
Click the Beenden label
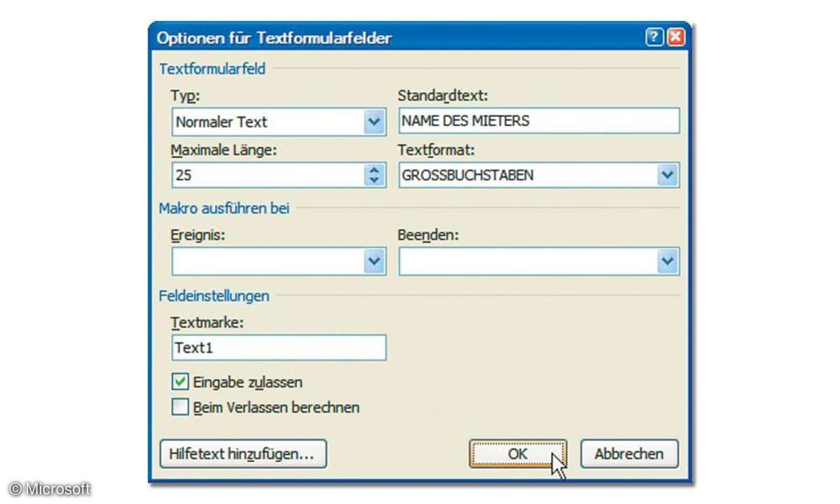428,235
